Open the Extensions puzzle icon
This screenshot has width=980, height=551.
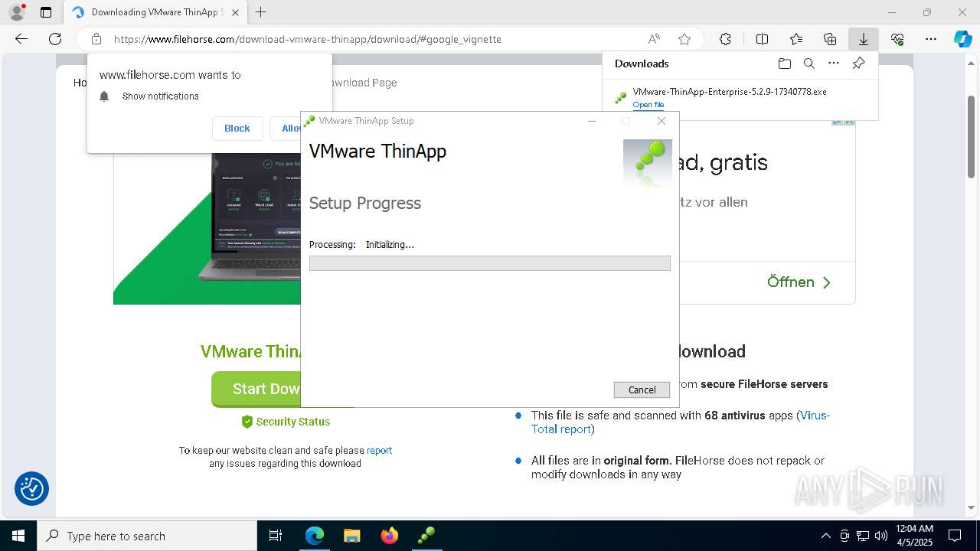click(x=725, y=39)
